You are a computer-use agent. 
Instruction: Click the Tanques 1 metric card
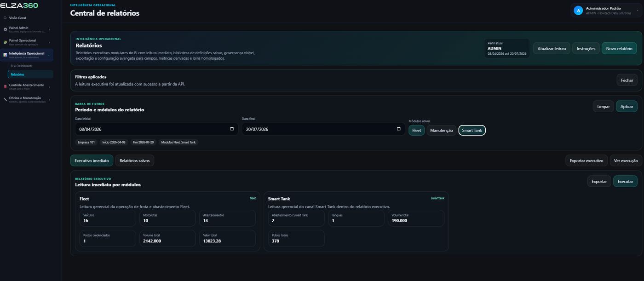pyautogui.click(x=356, y=218)
